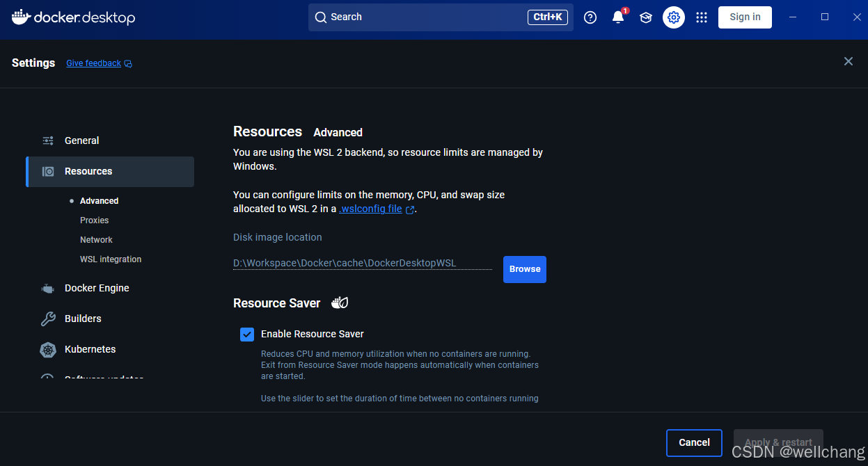Click the Apply & restart button
This screenshot has width=868, height=466.
(x=778, y=443)
